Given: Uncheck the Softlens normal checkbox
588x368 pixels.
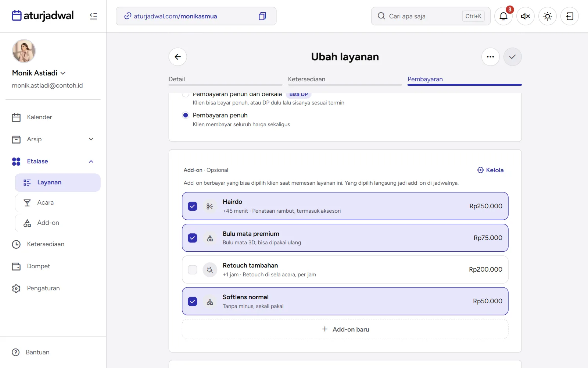Looking at the screenshot, I should (193, 301).
